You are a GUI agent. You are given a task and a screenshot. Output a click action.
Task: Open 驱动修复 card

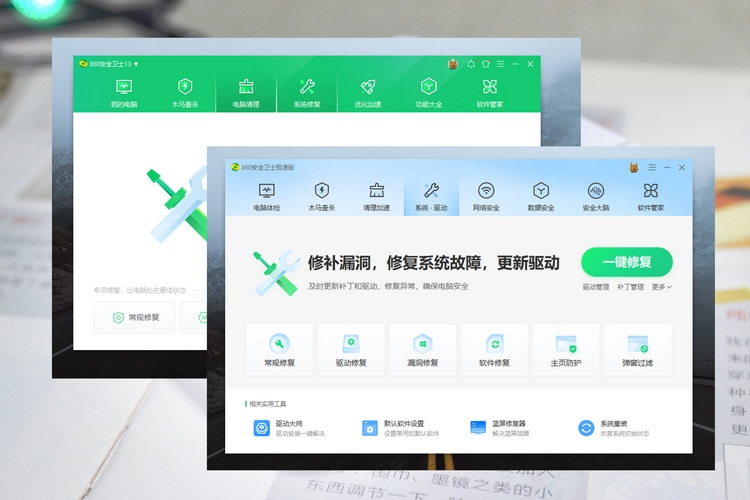pyautogui.click(x=351, y=350)
